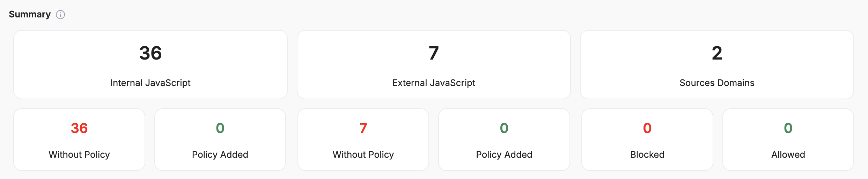Click the green 0 Allowed count
868x179 pixels.
pos(788,128)
